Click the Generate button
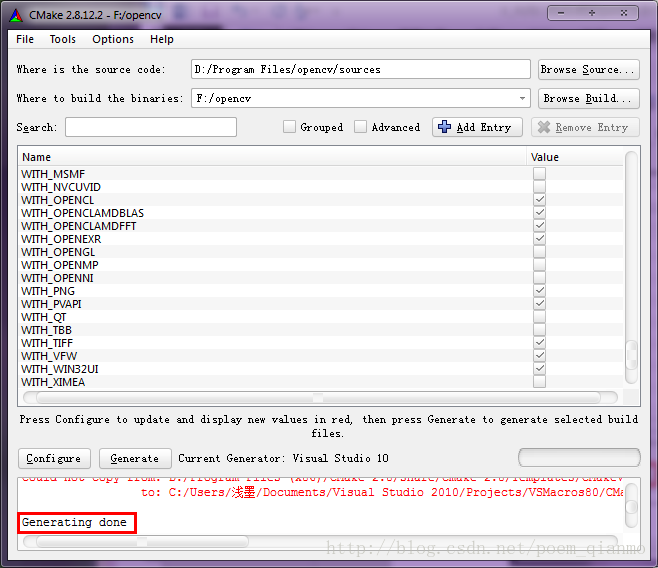The image size is (658, 568). [x=135, y=458]
